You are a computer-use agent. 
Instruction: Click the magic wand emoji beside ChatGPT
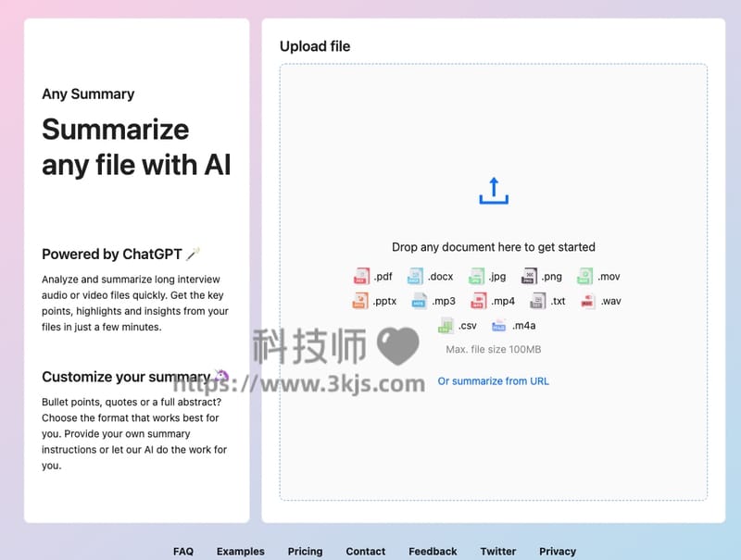coord(193,254)
